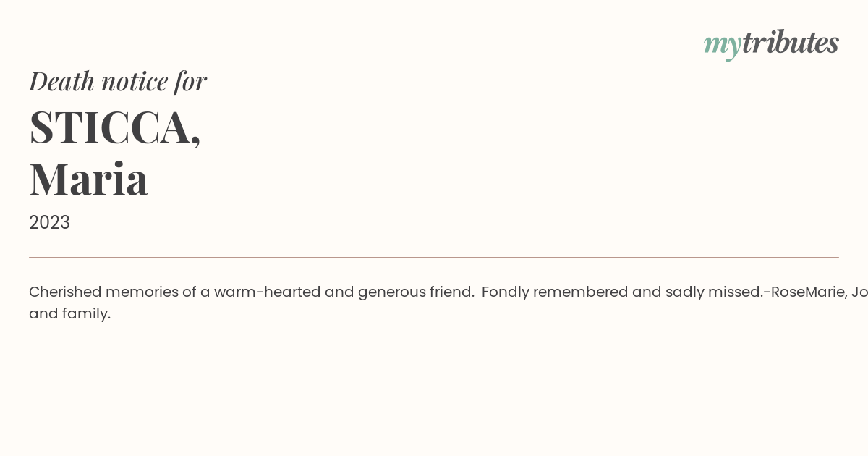Click the first name Maria

(89, 179)
